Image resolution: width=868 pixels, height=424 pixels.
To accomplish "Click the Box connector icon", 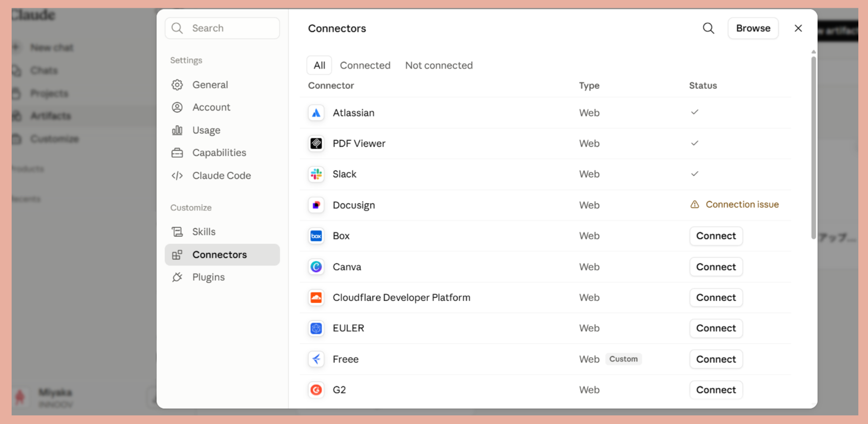I will 316,236.
